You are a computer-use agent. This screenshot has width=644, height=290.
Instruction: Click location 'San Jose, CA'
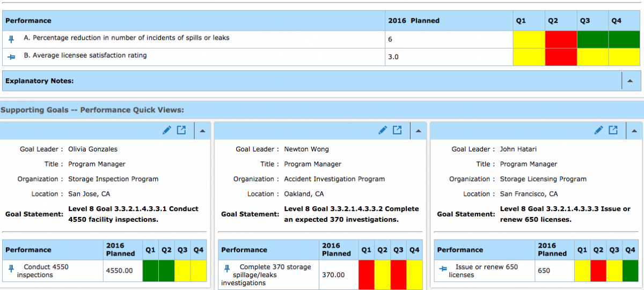coord(90,194)
